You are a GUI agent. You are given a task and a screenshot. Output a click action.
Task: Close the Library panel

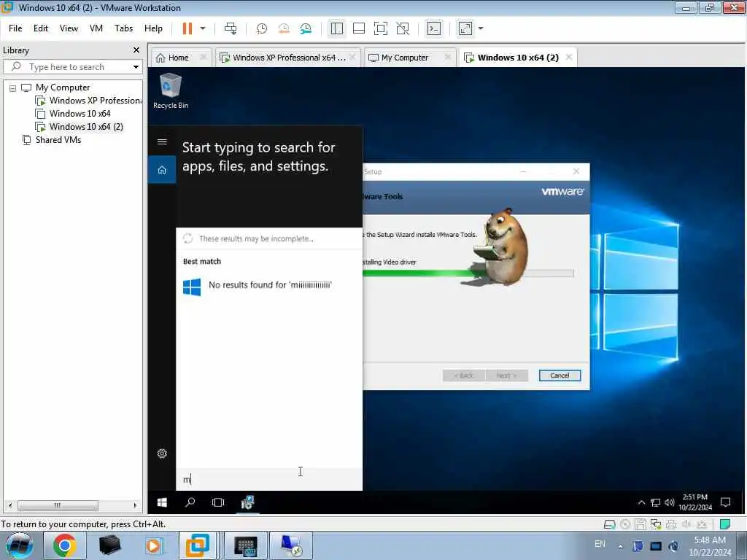(136, 50)
